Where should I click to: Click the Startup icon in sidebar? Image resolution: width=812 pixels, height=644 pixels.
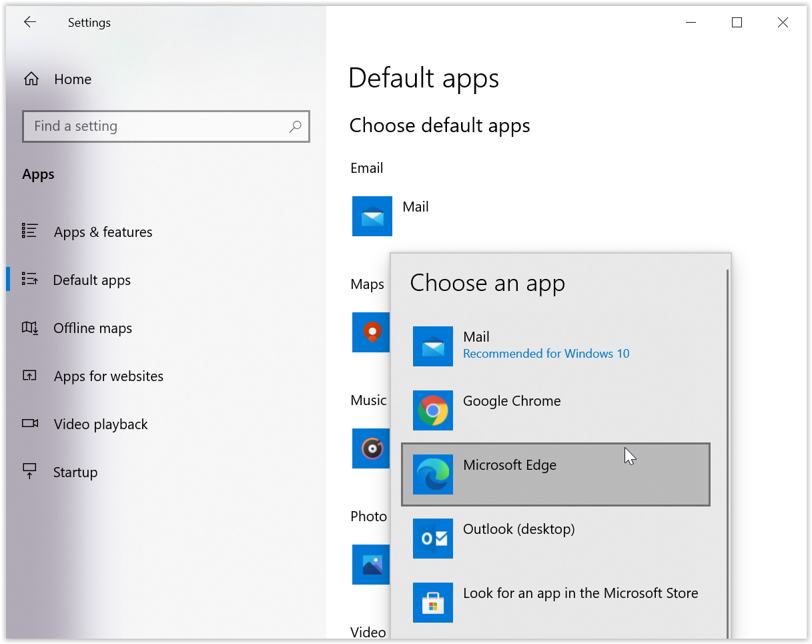click(x=30, y=472)
